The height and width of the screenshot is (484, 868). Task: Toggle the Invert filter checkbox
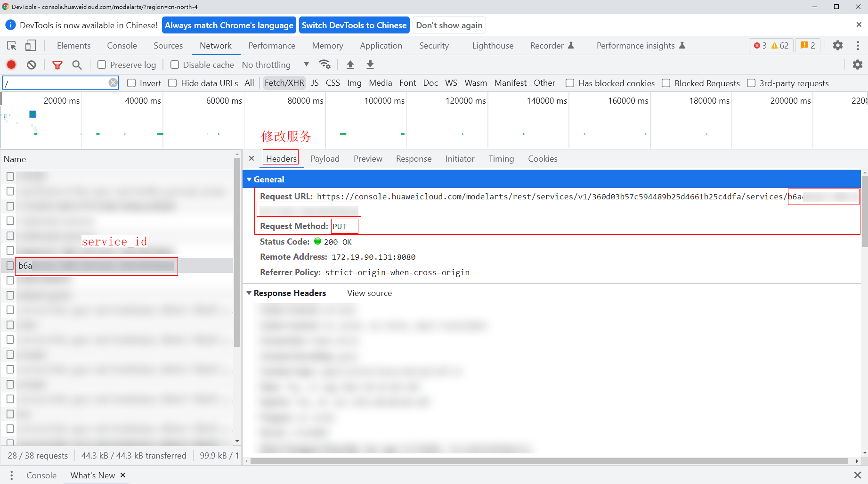131,83
